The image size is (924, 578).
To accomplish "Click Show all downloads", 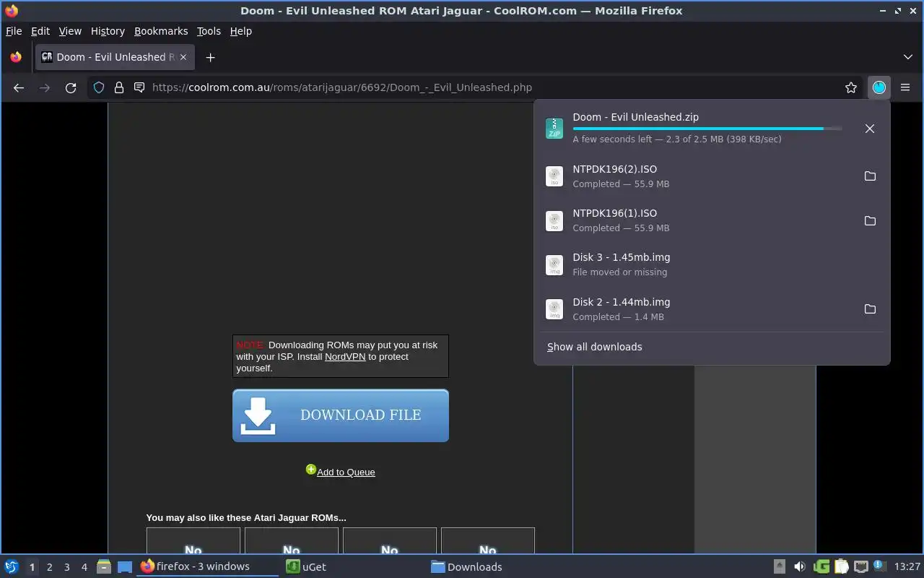I will point(595,347).
